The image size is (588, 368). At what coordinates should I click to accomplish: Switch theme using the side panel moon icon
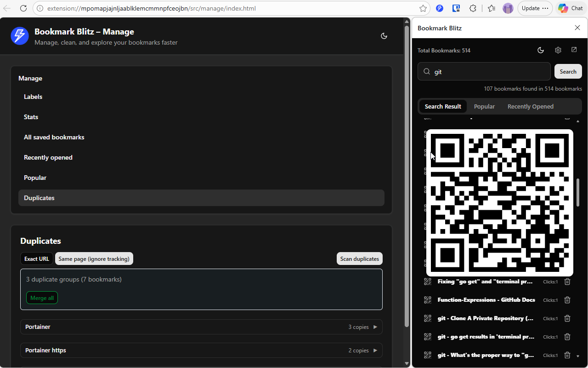tap(541, 50)
